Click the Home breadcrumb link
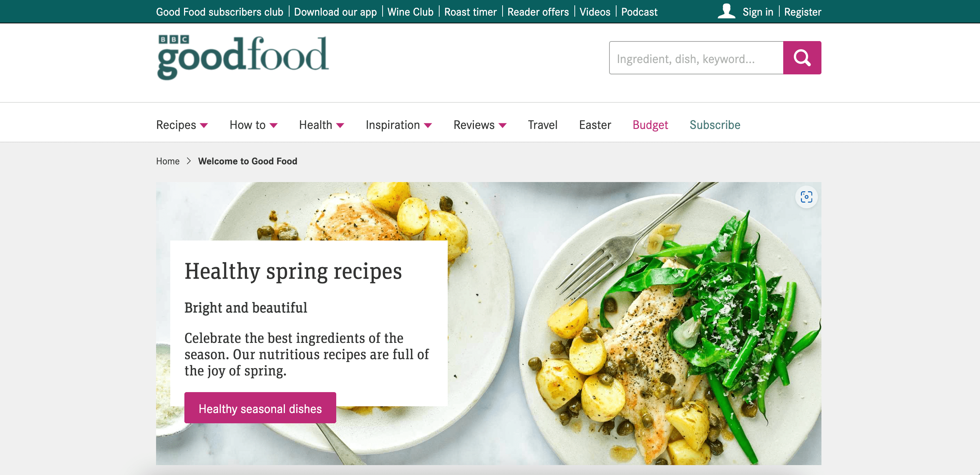 [x=168, y=161]
